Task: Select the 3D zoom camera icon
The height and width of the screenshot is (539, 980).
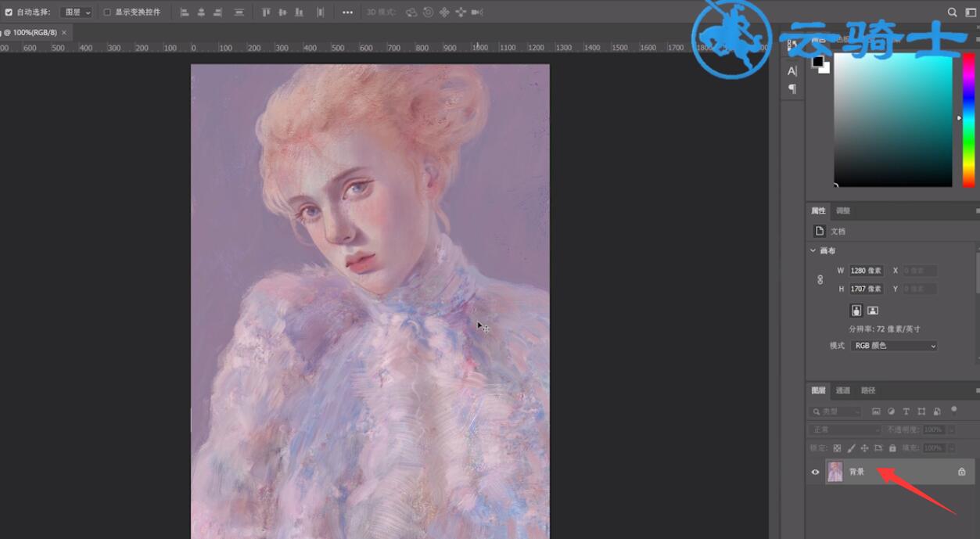Action: (x=477, y=13)
